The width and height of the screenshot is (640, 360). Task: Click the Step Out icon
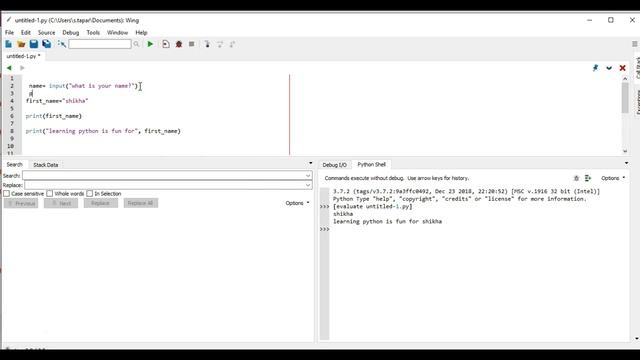click(x=232, y=44)
